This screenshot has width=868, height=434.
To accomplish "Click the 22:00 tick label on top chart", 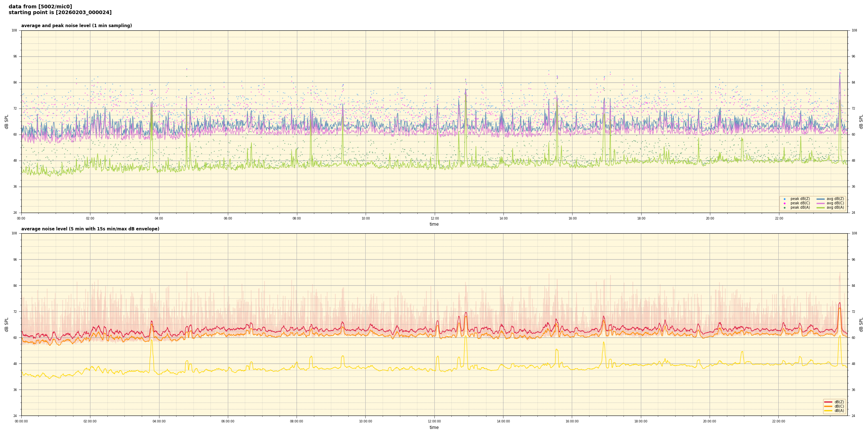I will [779, 218].
